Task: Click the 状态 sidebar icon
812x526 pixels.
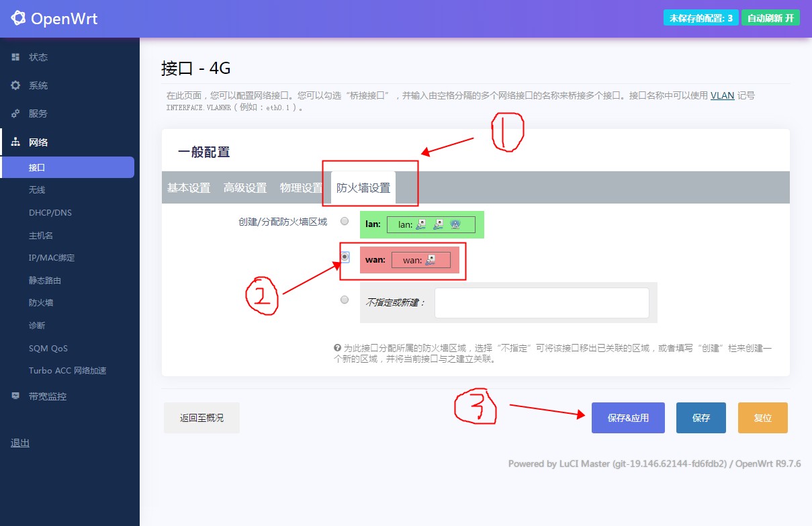Action: [15, 57]
